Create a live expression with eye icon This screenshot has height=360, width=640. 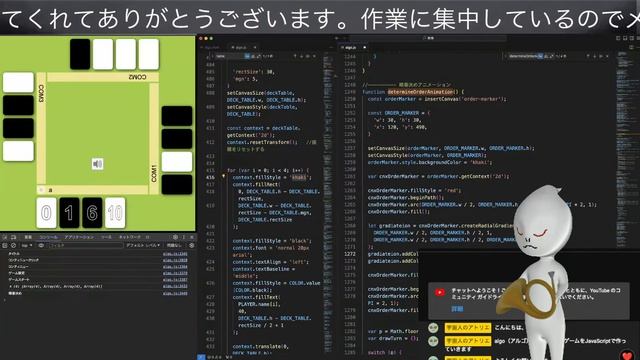[41, 245]
